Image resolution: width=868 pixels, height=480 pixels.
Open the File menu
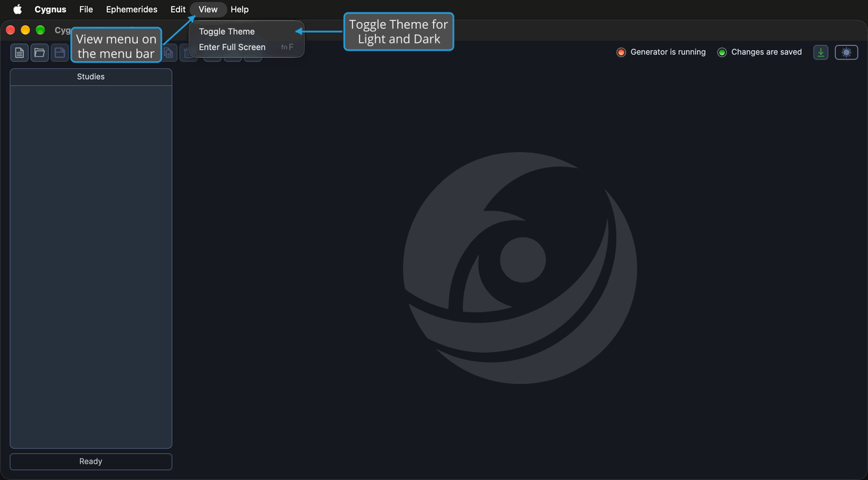(86, 9)
